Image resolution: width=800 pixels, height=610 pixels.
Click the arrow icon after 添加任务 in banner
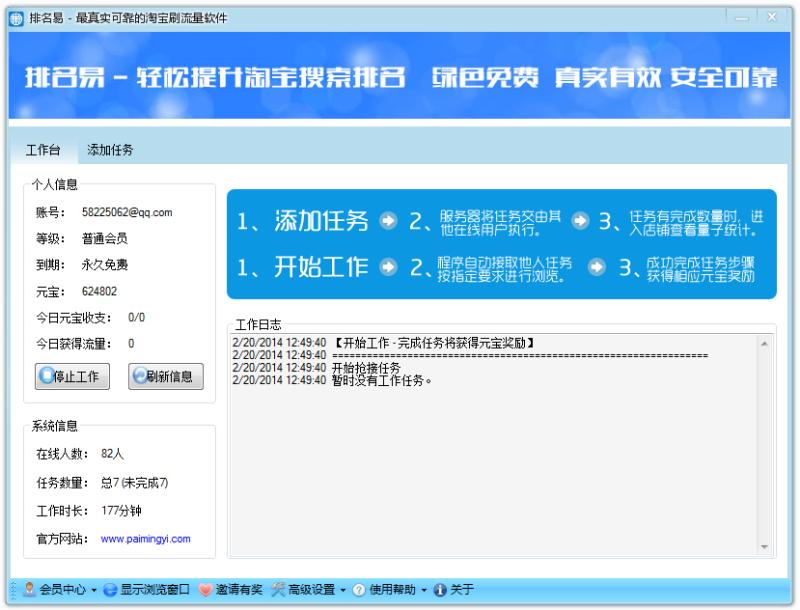pyautogui.click(x=389, y=221)
